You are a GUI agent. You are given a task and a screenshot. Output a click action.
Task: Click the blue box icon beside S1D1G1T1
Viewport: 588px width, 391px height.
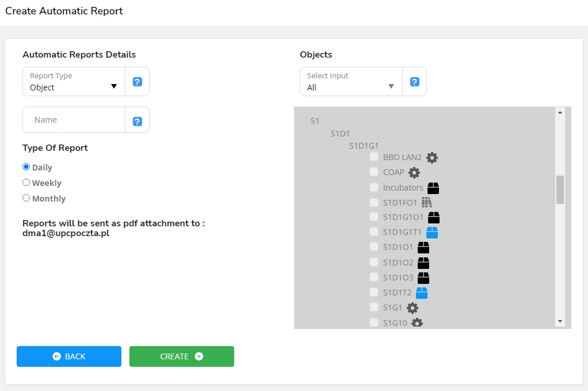(432, 233)
